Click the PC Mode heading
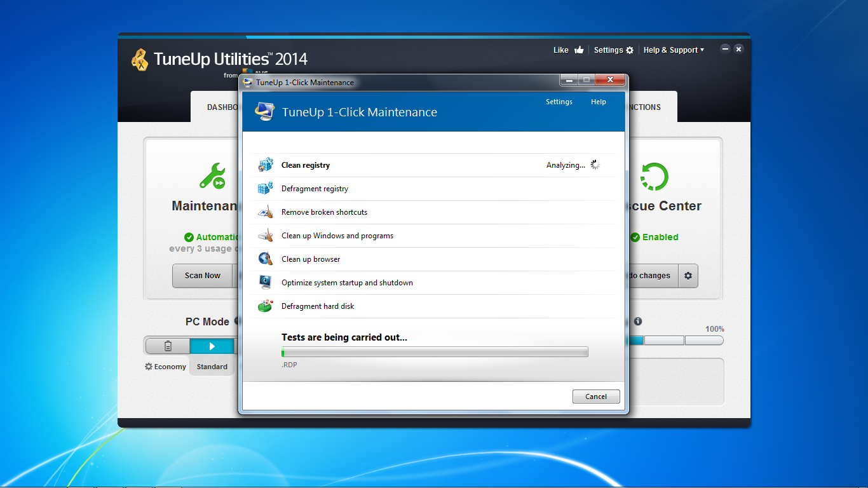Screen dimensions: 868x488 (x=207, y=322)
